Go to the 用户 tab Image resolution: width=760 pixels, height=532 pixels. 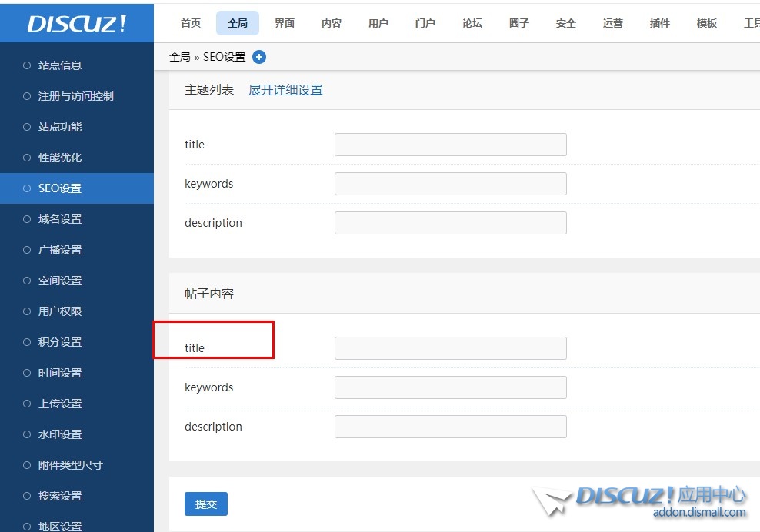(378, 23)
